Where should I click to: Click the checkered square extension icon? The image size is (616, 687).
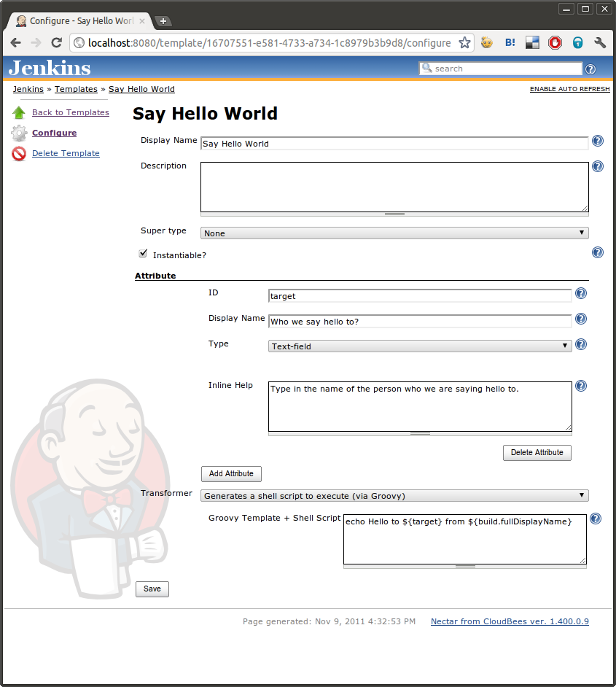click(532, 42)
